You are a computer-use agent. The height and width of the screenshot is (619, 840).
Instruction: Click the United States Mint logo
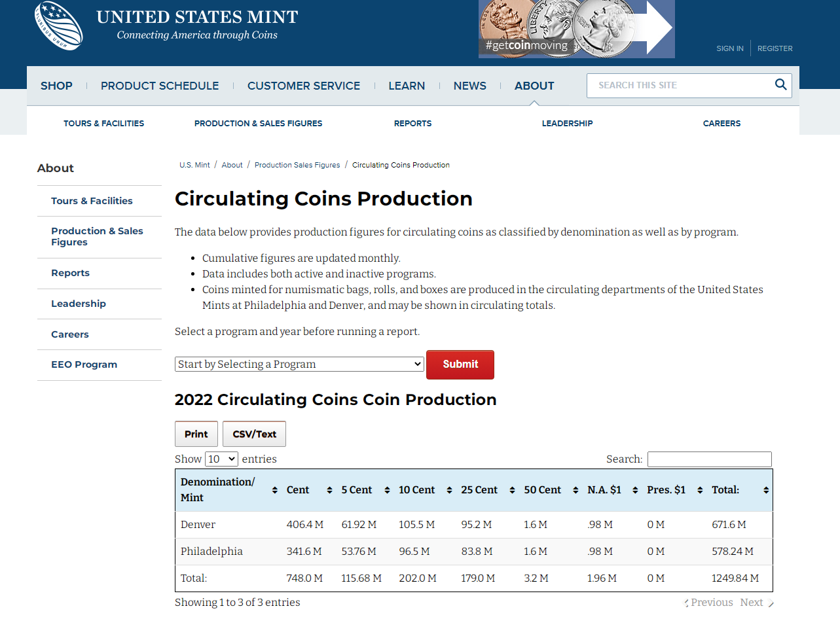pyautogui.click(x=166, y=26)
